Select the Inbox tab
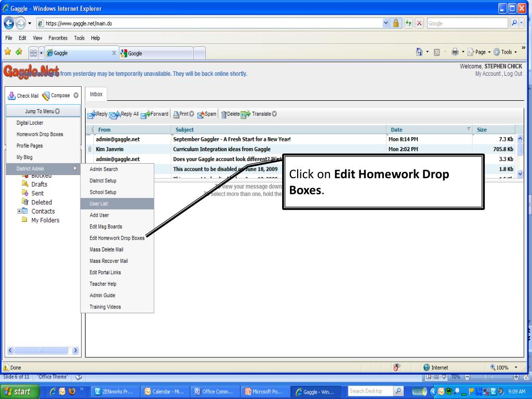The height and width of the screenshot is (399, 532). tap(96, 95)
